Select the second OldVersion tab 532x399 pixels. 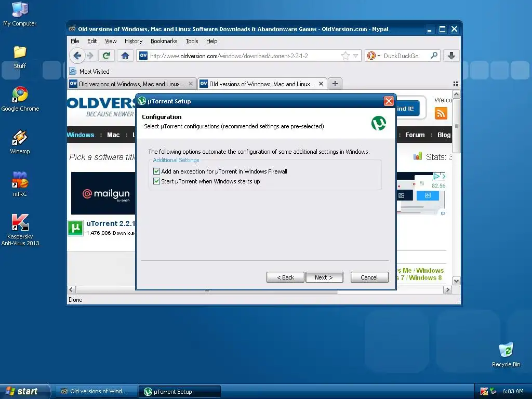click(x=262, y=84)
